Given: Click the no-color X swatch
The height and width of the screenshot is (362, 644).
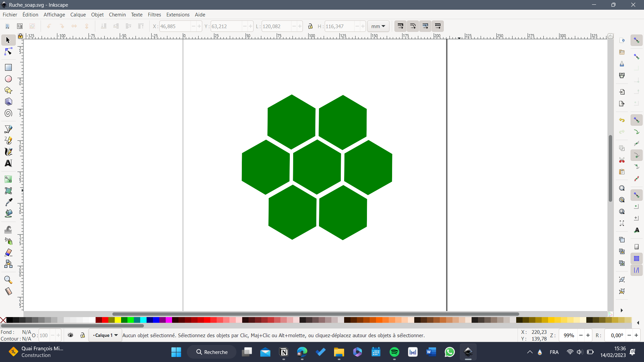Looking at the screenshot, I should click(x=3, y=320).
